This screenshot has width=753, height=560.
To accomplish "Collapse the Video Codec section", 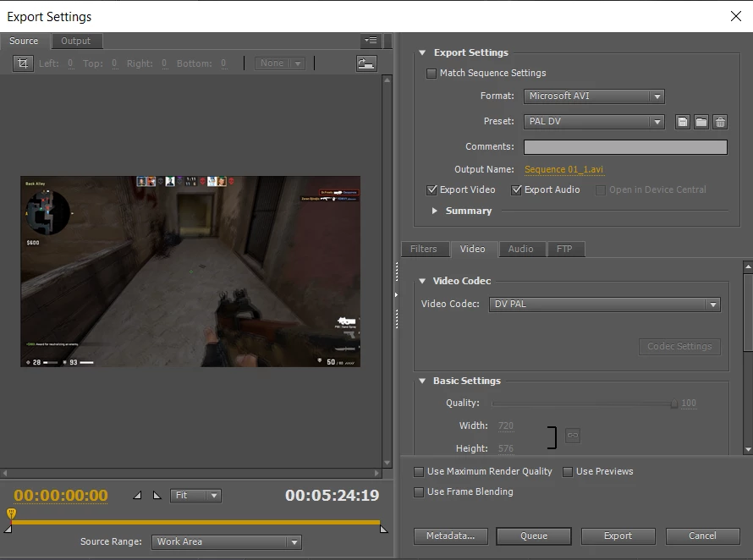I will coord(422,281).
